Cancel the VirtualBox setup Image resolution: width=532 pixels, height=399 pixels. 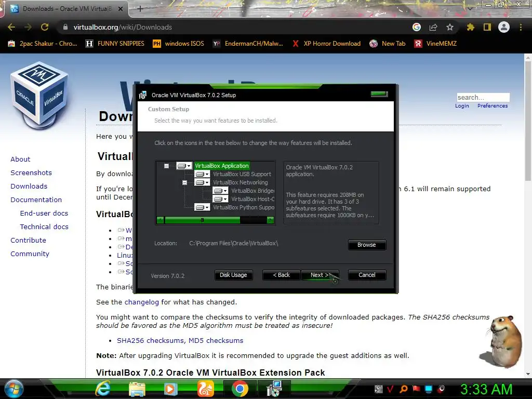(367, 275)
